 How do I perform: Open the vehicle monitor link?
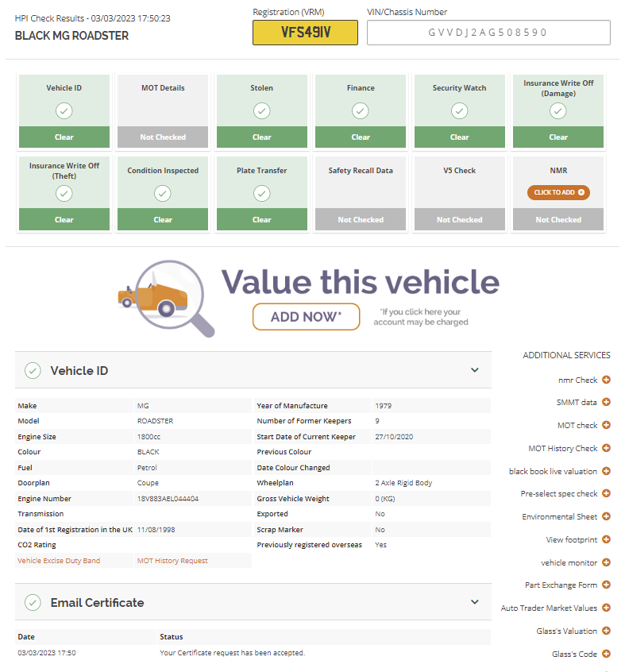(x=569, y=562)
